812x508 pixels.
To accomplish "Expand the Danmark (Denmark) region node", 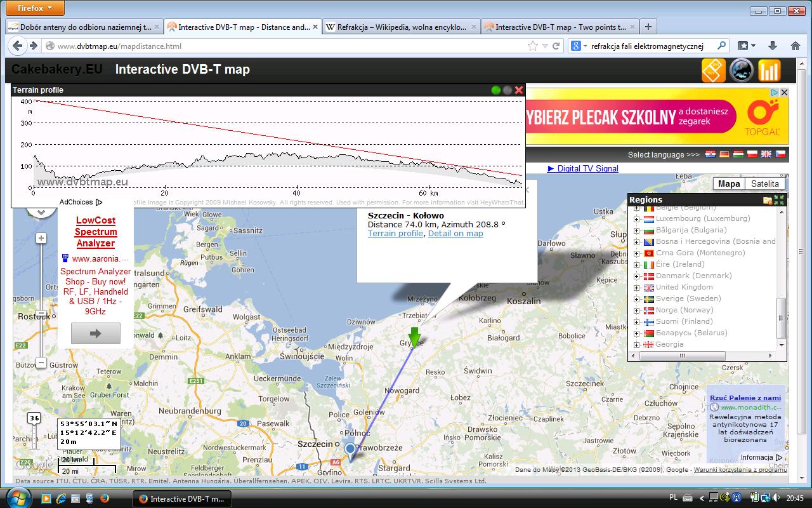I will coord(636,276).
